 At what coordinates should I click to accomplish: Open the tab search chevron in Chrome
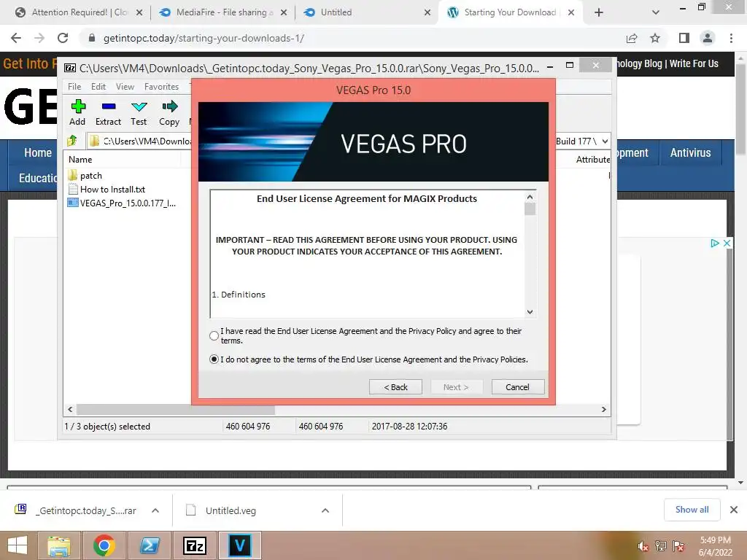pos(656,13)
